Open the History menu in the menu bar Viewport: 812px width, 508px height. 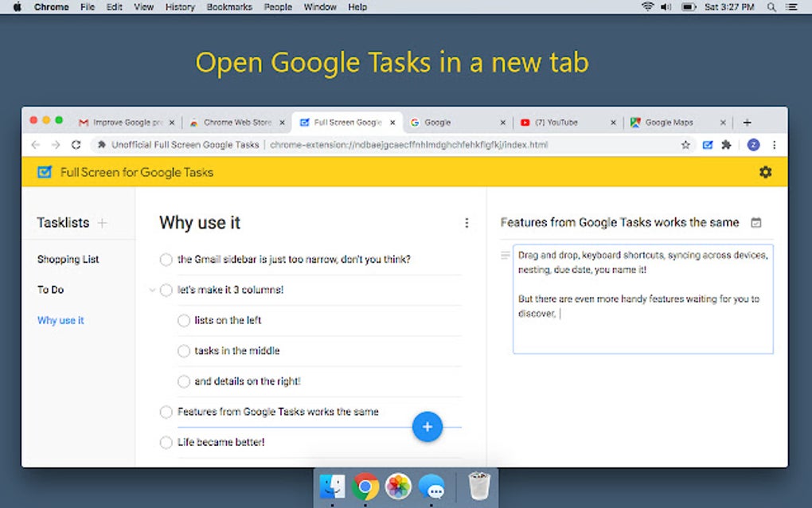click(180, 7)
